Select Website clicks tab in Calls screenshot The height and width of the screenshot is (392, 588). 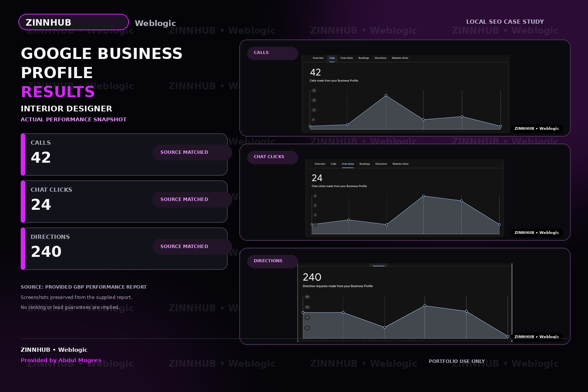(400, 58)
